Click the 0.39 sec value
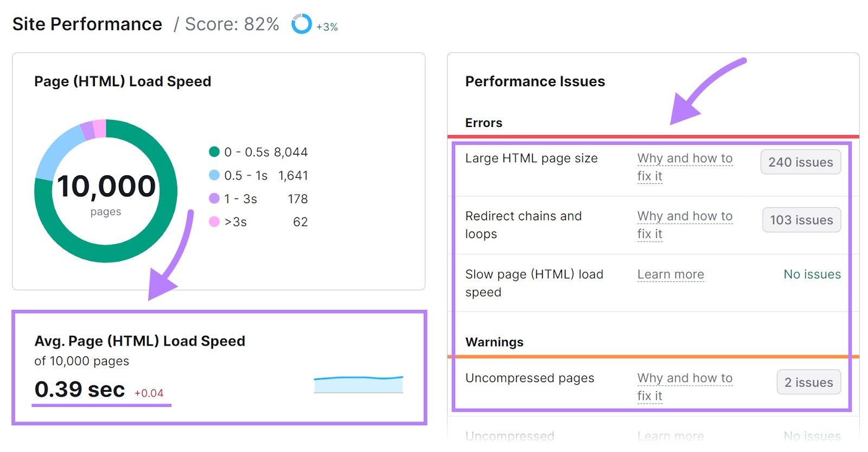 click(80, 389)
